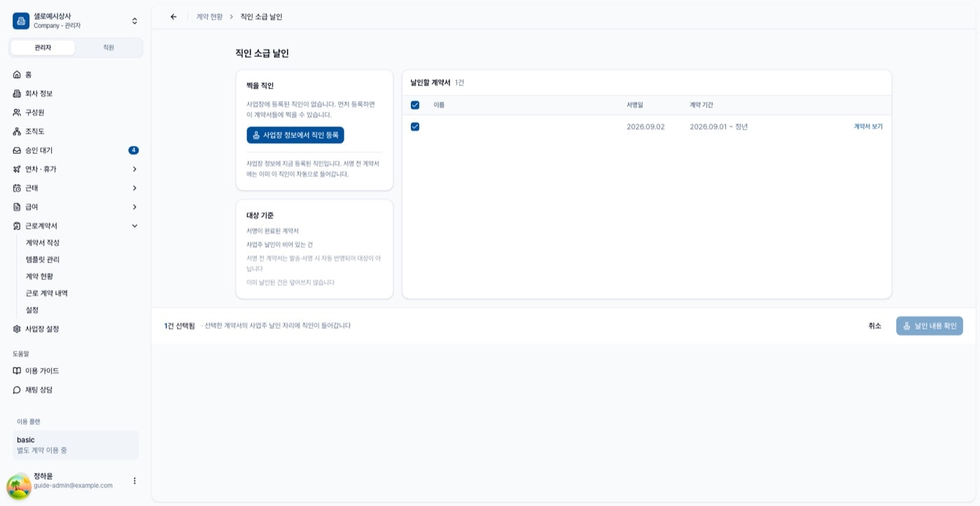This screenshot has width=980, height=506.
Task: Click the 이용 가이드 book icon
Action: tap(17, 370)
